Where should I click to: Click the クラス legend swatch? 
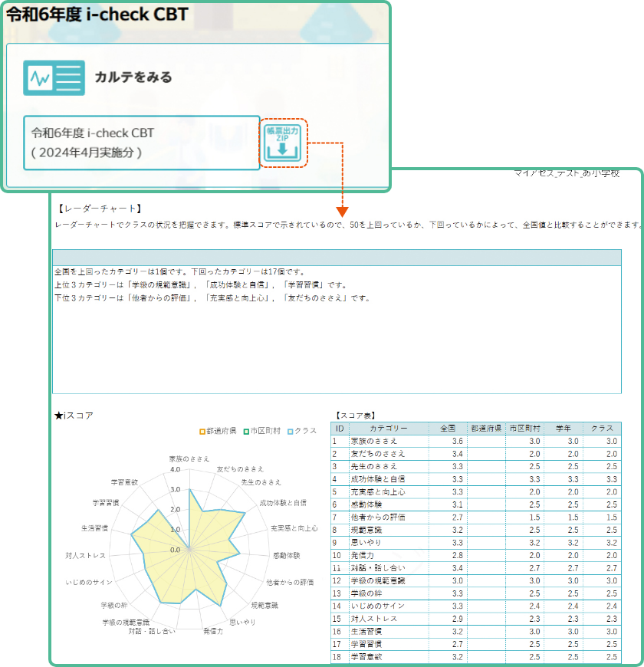[x=290, y=432]
